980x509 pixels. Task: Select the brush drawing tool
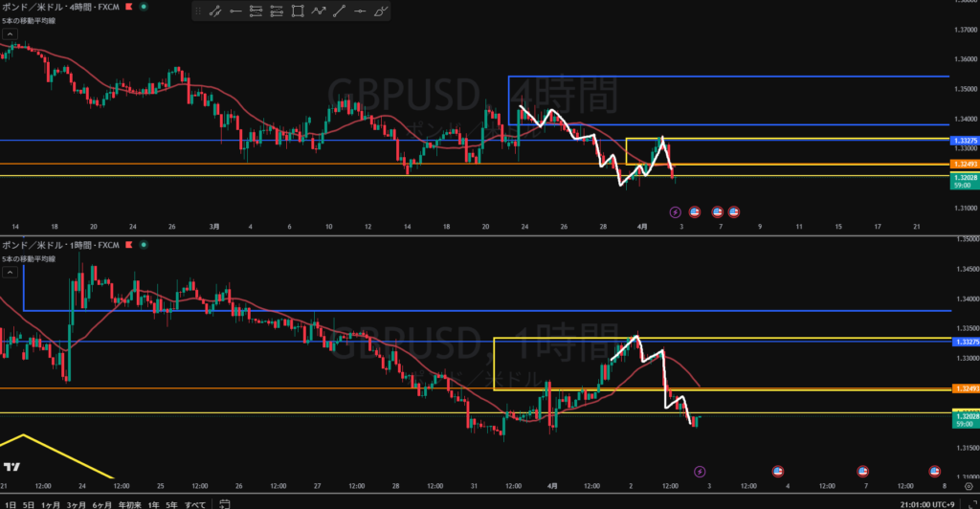381,12
